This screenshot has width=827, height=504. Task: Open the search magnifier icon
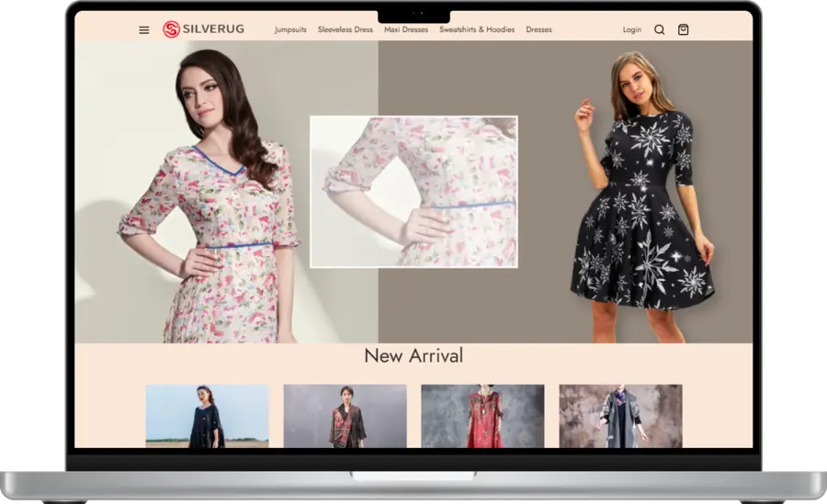click(659, 29)
